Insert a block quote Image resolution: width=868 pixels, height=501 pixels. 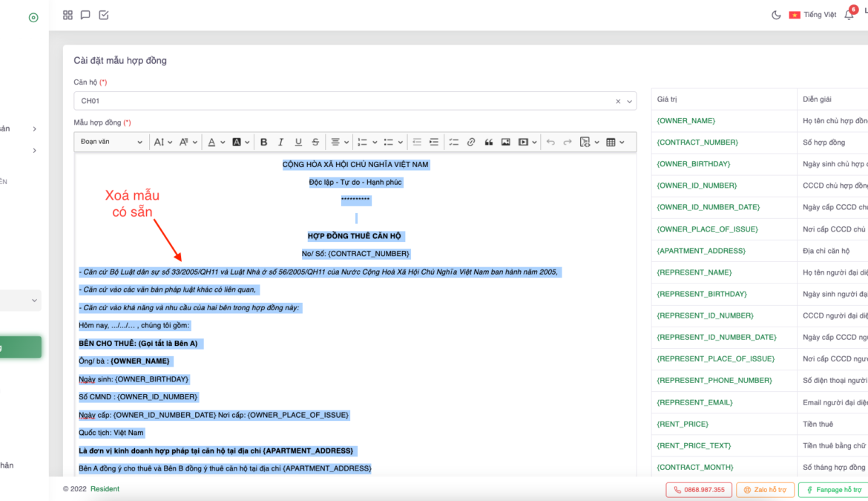pos(488,143)
